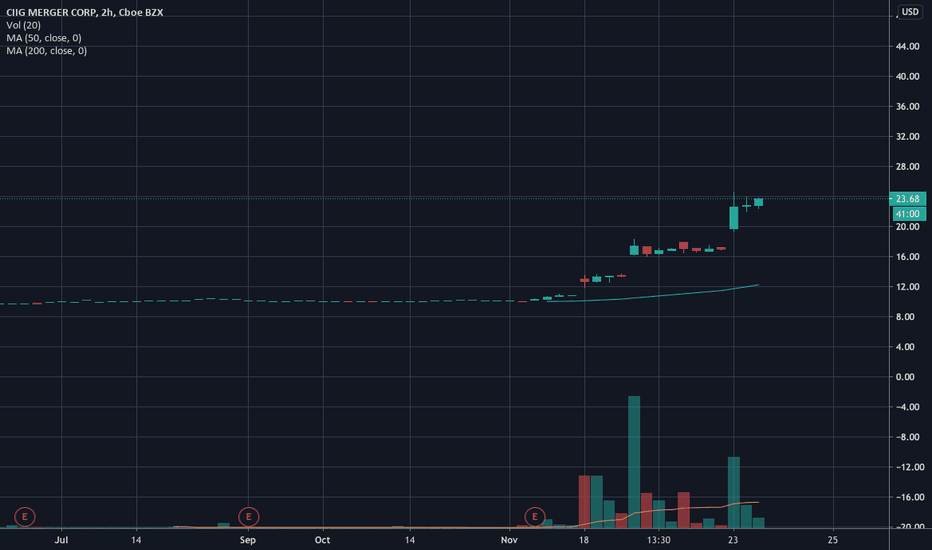Click the Sep date label on time axis
Screen dimensions: 932x550
pyautogui.click(x=248, y=540)
